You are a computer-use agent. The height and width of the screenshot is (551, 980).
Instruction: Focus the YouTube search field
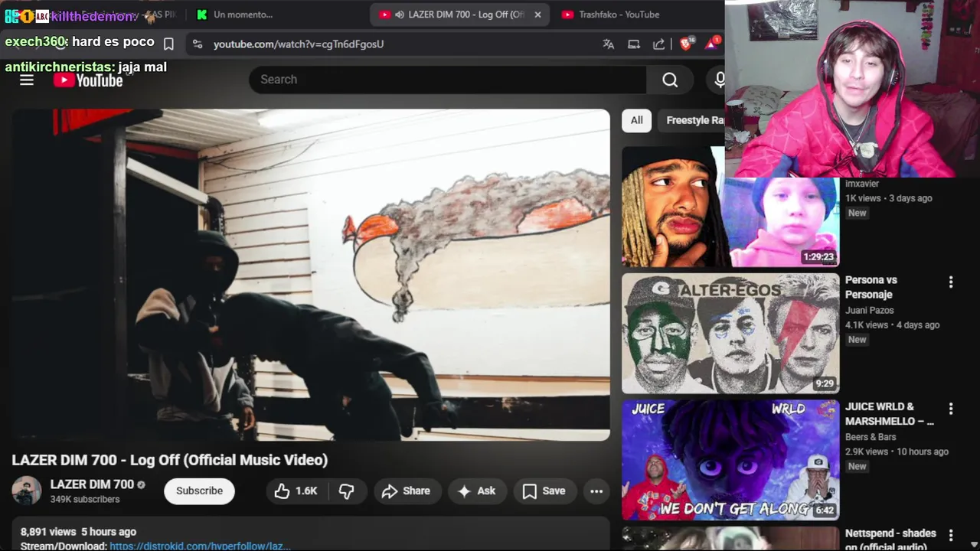pyautogui.click(x=448, y=80)
